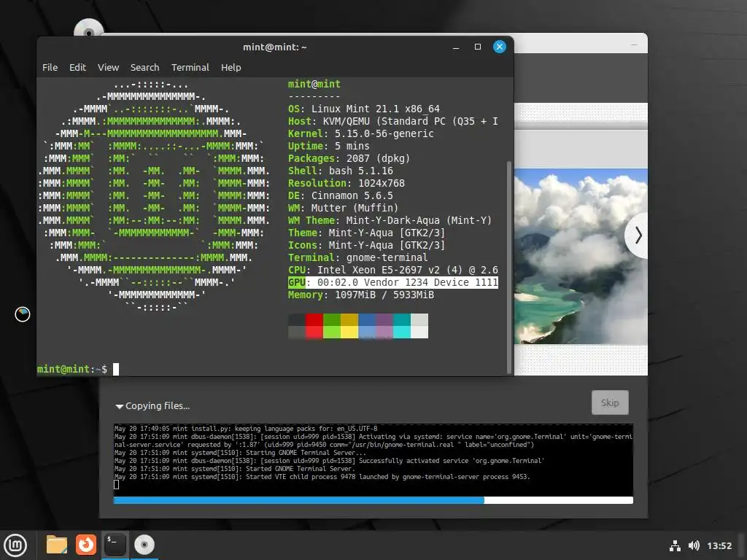Click the installer blue progress bar
The image size is (747, 560).
pyautogui.click(x=373, y=500)
